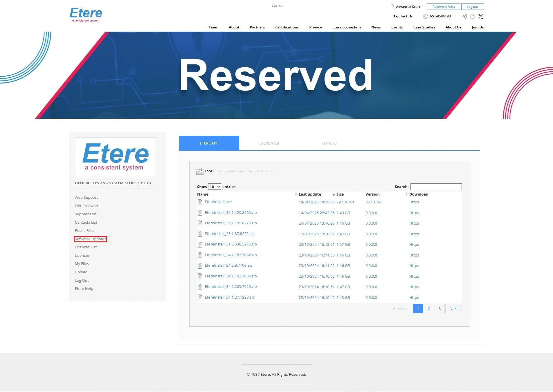Open the Show entries dropdown
553x392 pixels.
click(215, 187)
